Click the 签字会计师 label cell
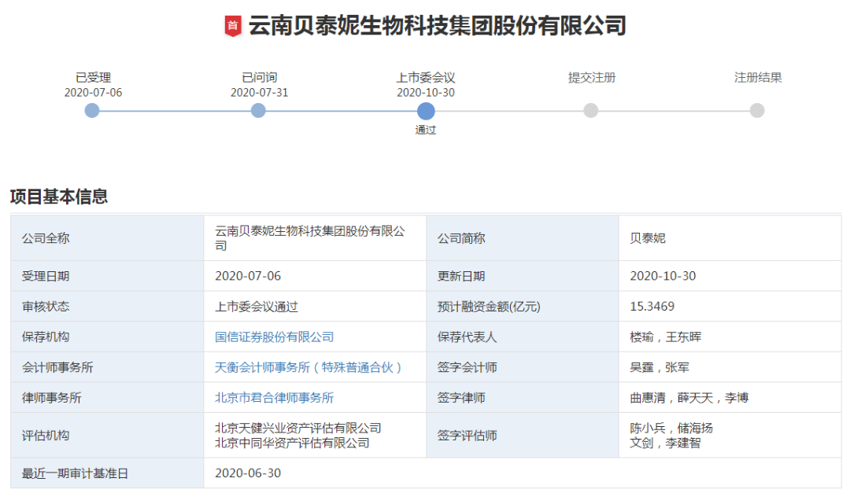The image size is (850, 504). click(523, 367)
